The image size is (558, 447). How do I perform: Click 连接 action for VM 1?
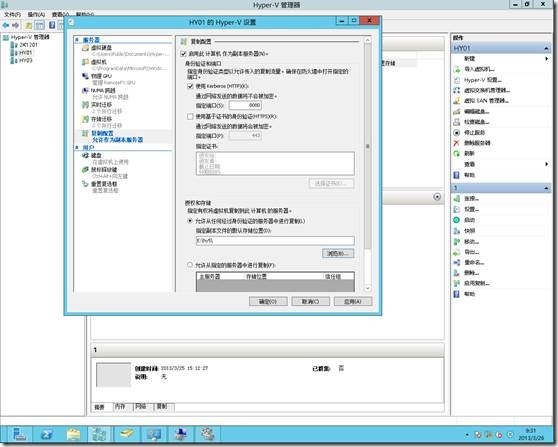[x=471, y=199]
